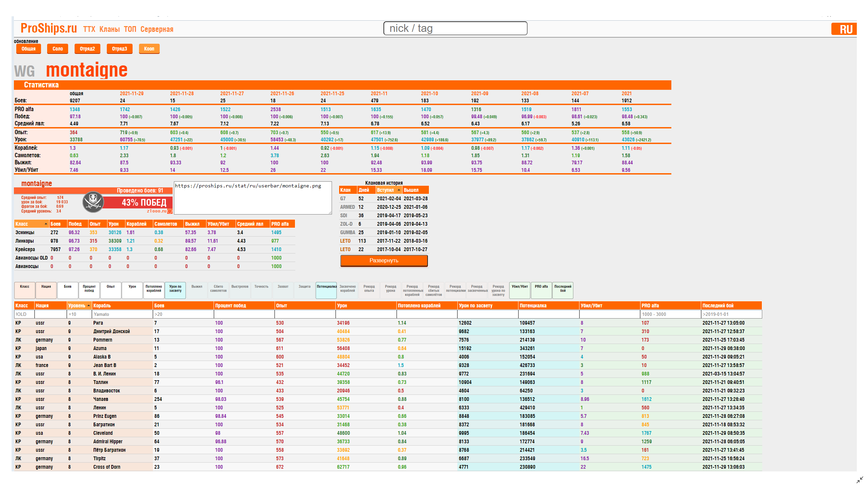Viewport: 868px width, 488px height.
Task: Open the Кланы menu link
Action: coord(110,29)
